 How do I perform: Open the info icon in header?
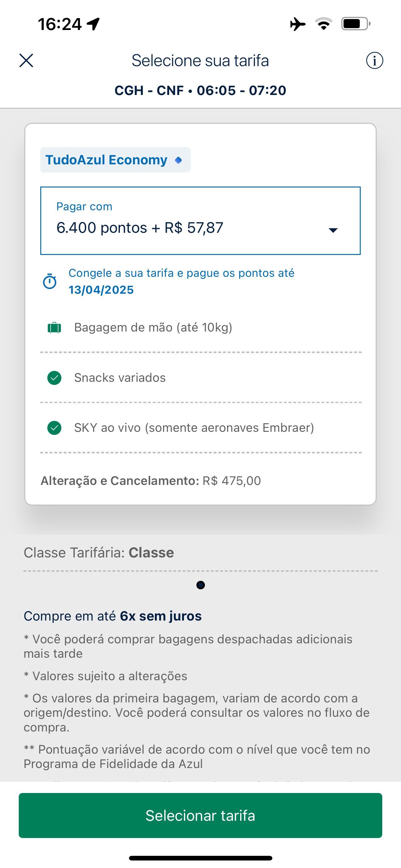point(374,61)
